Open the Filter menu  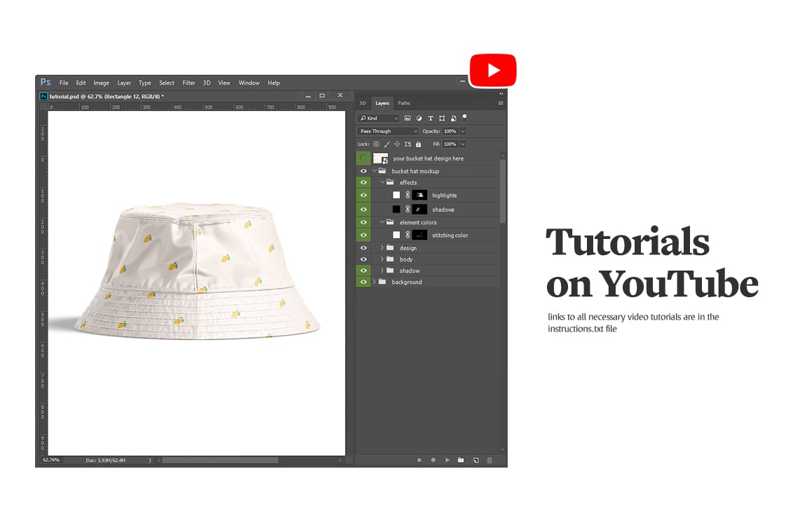tap(189, 83)
